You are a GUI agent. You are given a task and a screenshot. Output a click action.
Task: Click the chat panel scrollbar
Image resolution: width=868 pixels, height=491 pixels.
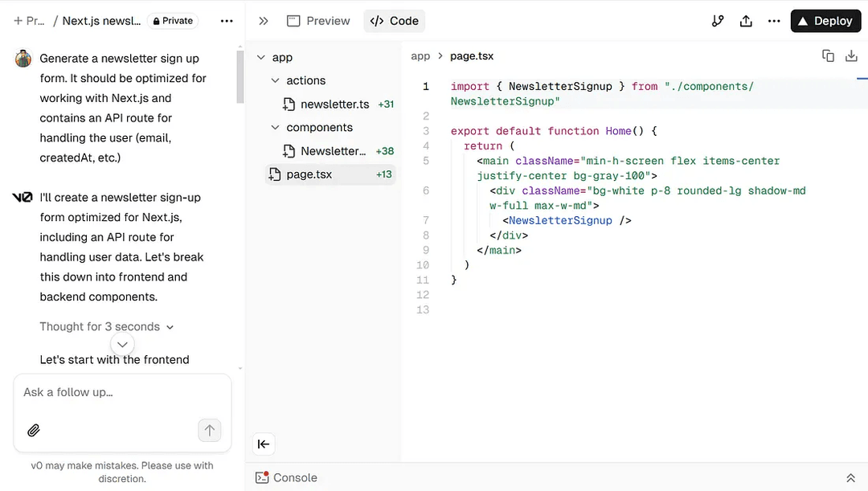click(240, 76)
